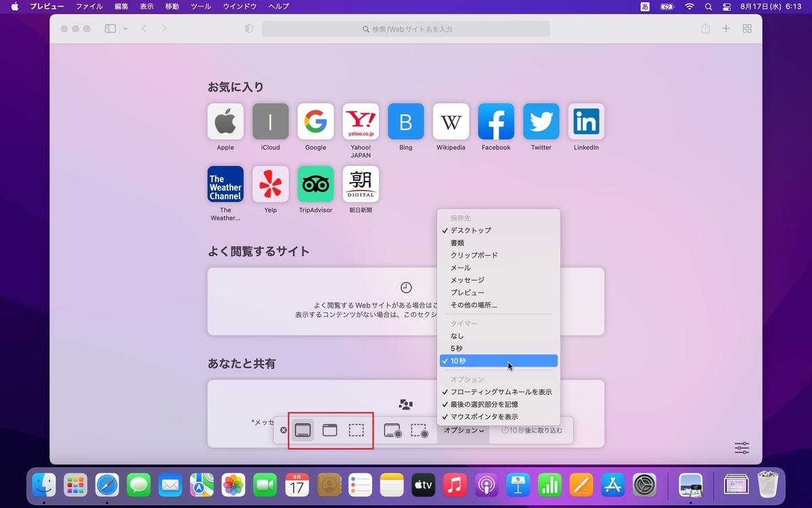The width and height of the screenshot is (812, 508).
Task: Open the ツール menu
Action: (201, 6)
